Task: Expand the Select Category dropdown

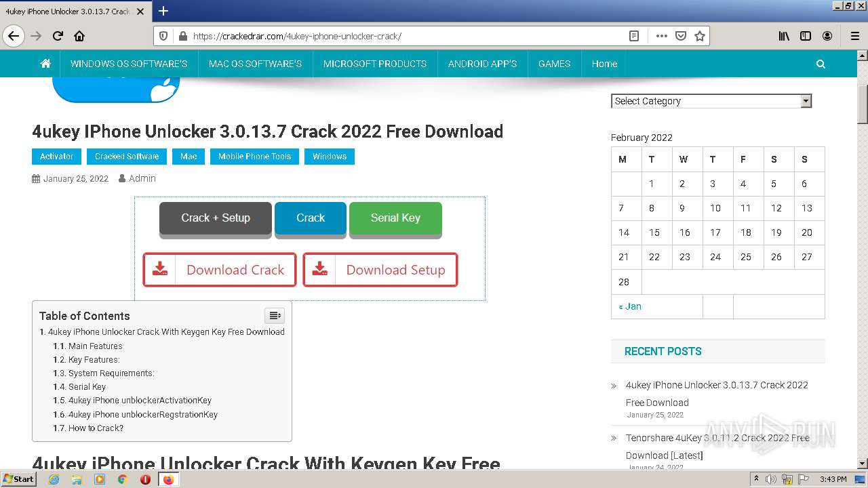Action: (x=711, y=101)
